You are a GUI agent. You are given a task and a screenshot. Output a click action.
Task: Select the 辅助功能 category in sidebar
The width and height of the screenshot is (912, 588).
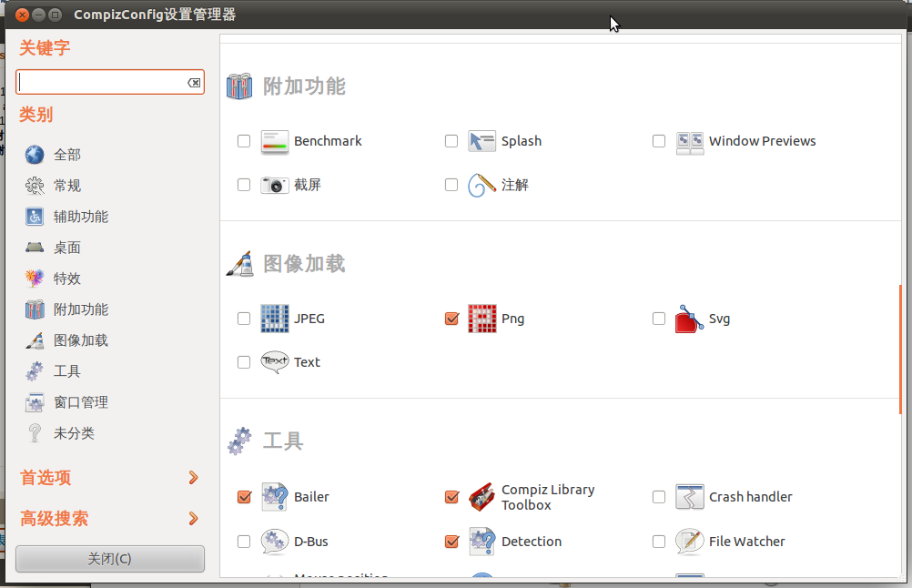click(x=81, y=217)
